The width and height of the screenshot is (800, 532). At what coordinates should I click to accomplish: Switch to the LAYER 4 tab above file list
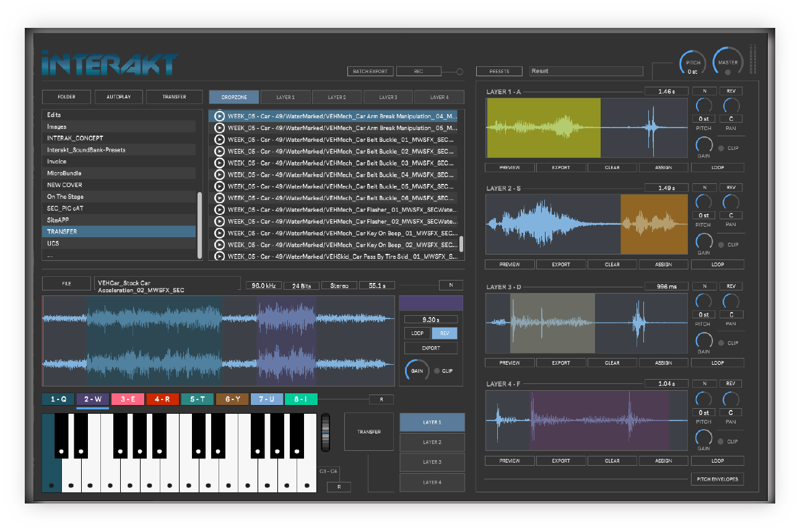point(439,97)
